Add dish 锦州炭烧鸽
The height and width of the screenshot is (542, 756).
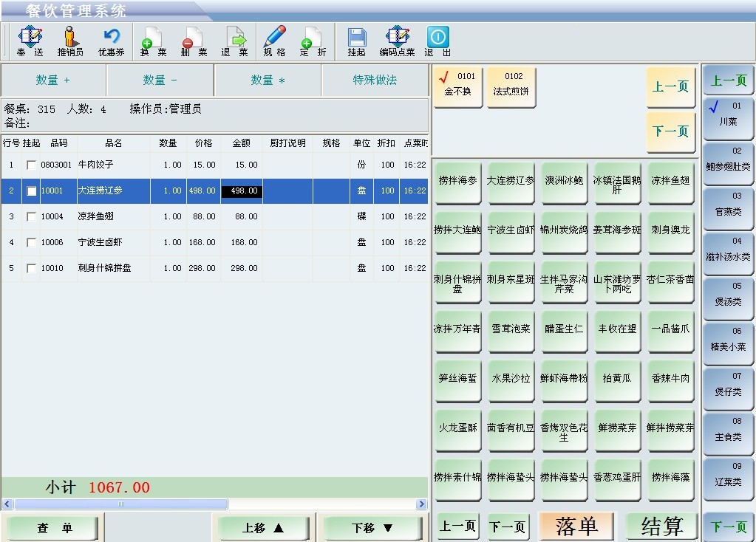(x=564, y=233)
